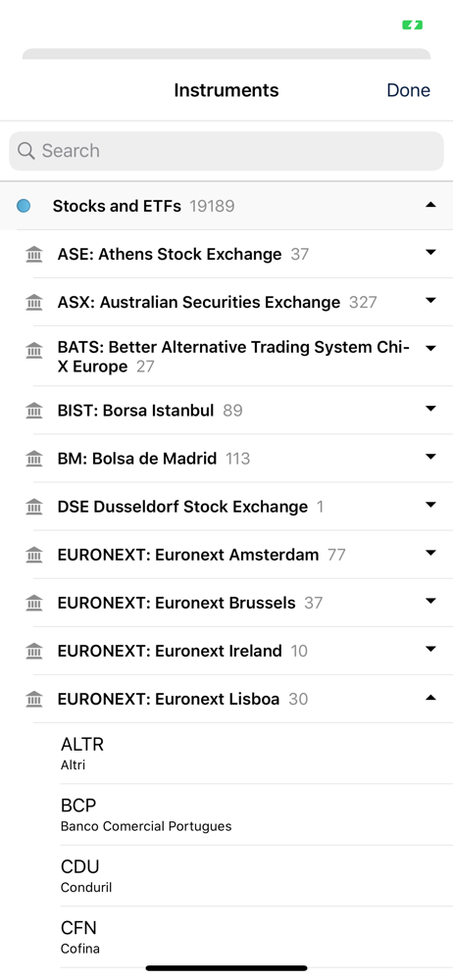The image size is (453, 980).
Task: Click the Search instruments field
Action: (226, 151)
